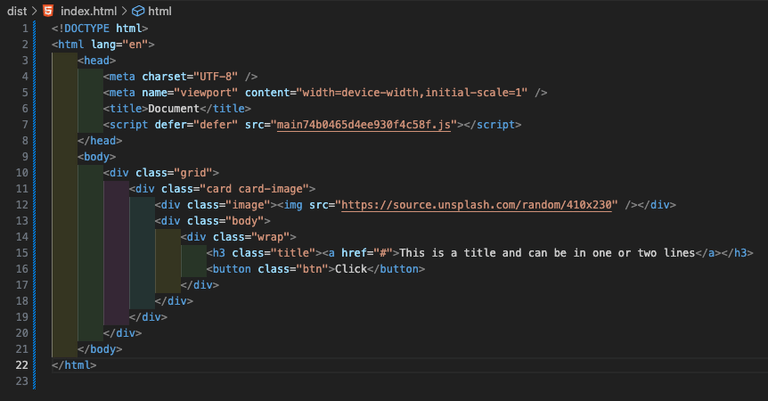Screen dimensions: 768x401
Task: Click the word Document in the title tag
Action: [174, 109]
